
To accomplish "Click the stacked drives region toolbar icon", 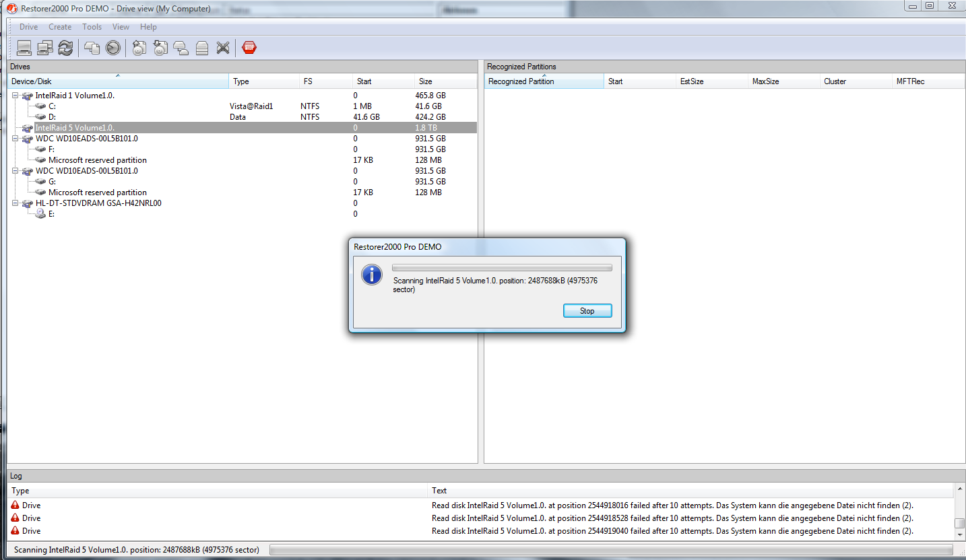I will pos(181,48).
